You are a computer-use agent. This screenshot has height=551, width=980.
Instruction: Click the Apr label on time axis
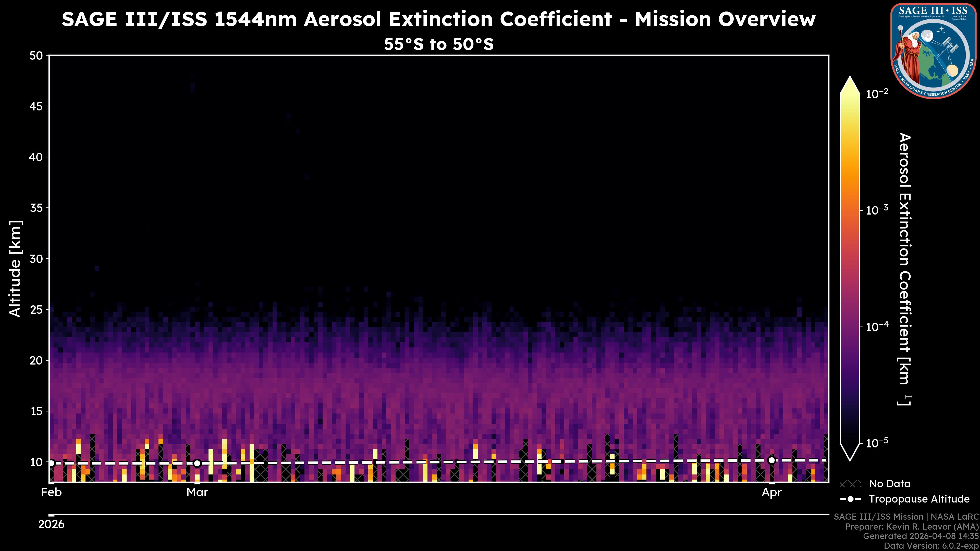[771, 492]
